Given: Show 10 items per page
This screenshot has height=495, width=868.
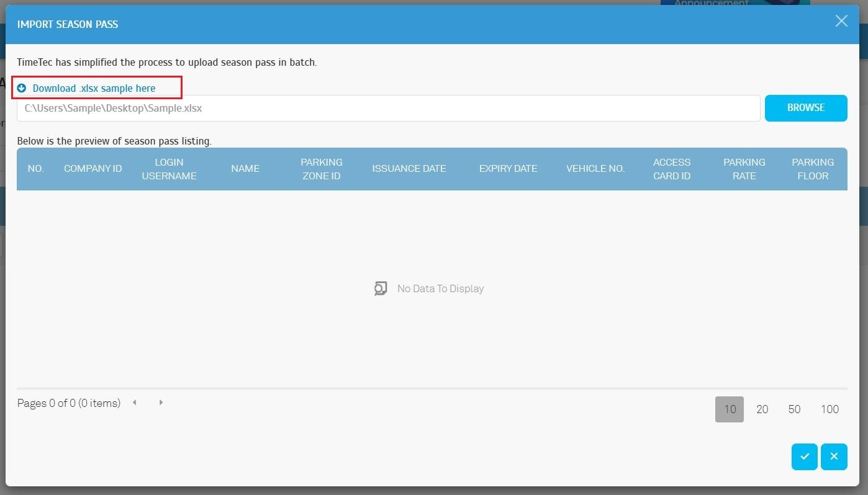Looking at the screenshot, I should coord(730,409).
